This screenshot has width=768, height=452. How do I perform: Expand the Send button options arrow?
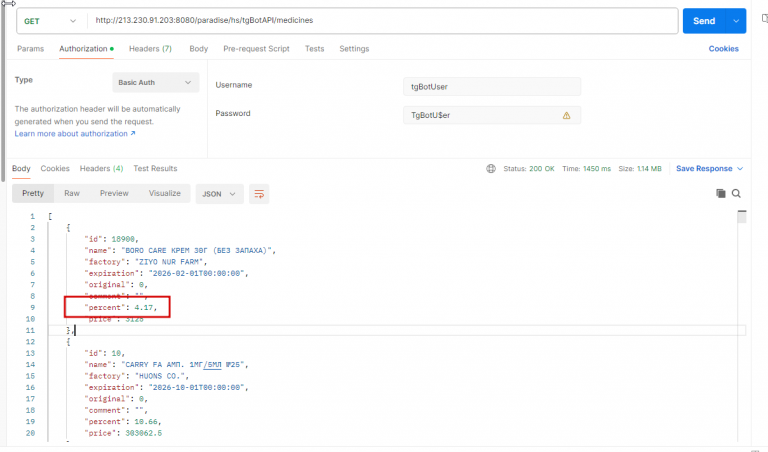(736, 21)
